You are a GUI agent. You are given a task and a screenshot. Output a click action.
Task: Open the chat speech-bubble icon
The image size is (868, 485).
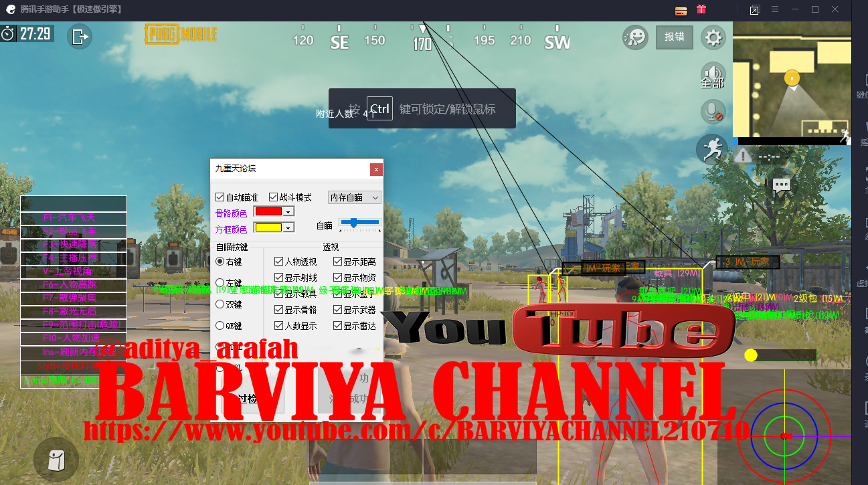(x=781, y=185)
